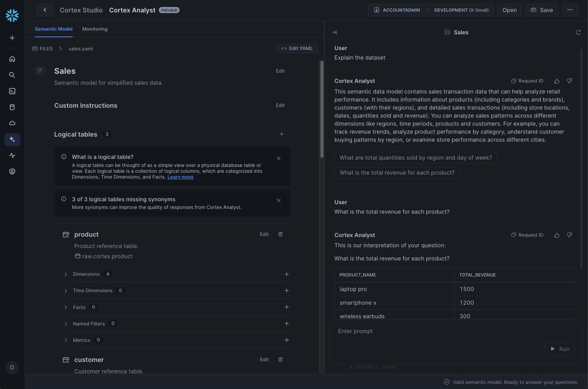Click the left panel vertical scrollbar

[x=322, y=109]
